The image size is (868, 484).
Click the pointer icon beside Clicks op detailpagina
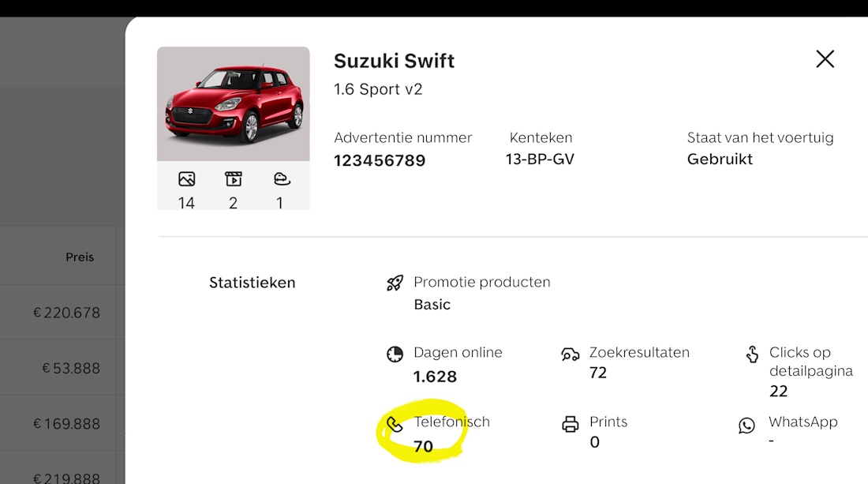(x=752, y=354)
